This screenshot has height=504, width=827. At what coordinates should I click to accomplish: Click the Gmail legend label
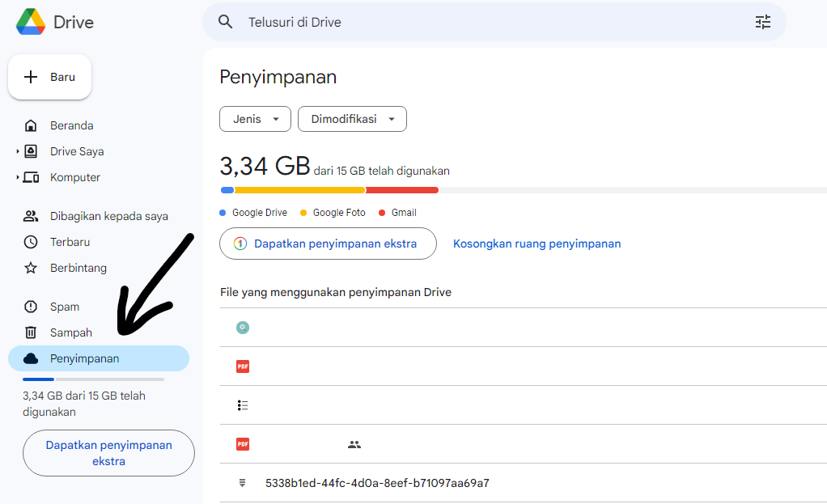coord(404,213)
